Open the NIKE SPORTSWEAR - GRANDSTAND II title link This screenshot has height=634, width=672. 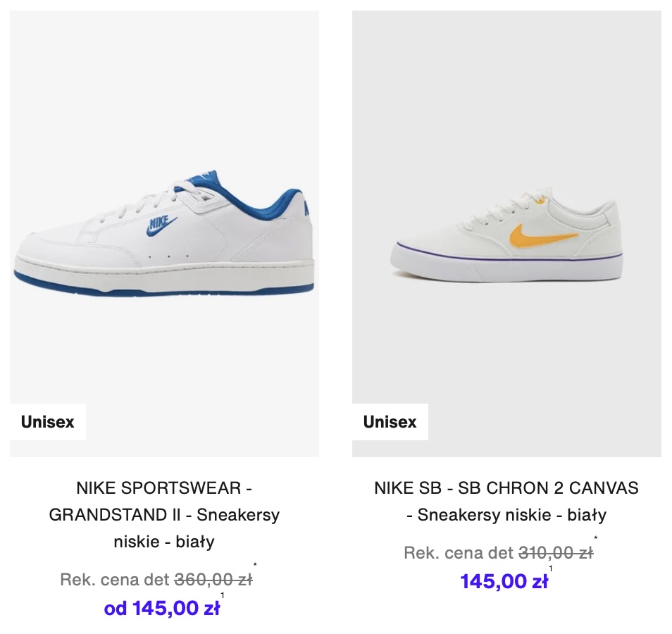click(x=164, y=514)
